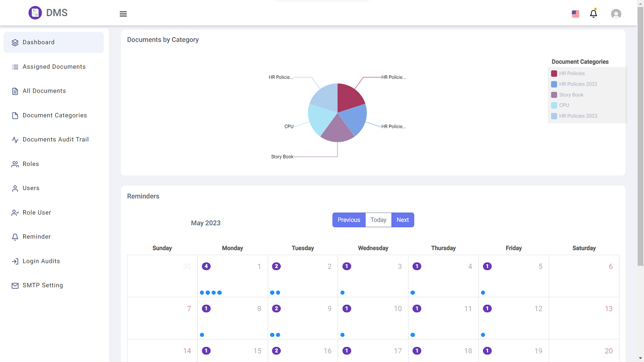Viewport: 644px width, 362px height.
Task: Open the Role User menu item
Action: tap(37, 213)
